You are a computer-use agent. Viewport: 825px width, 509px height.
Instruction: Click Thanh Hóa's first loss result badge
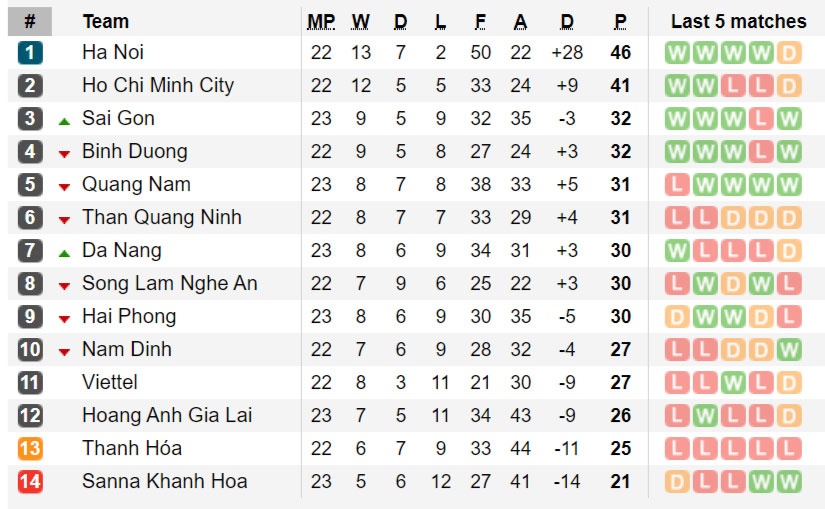(x=677, y=448)
